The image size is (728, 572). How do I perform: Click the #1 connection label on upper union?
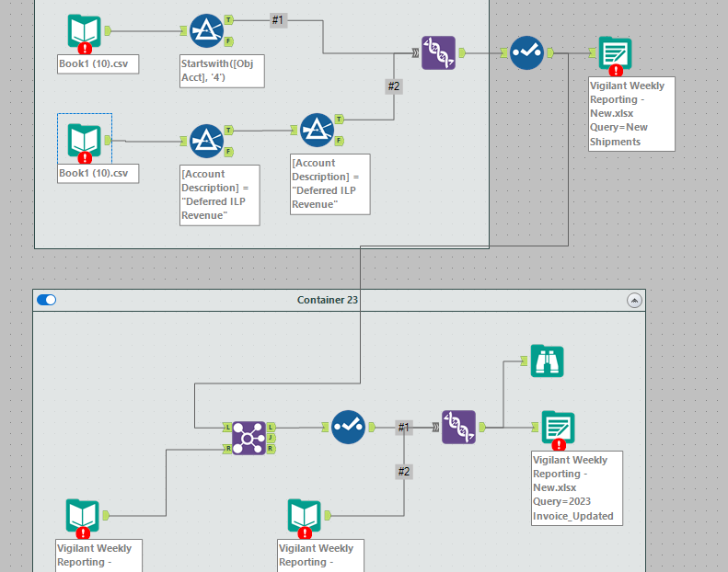click(x=278, y=20)
